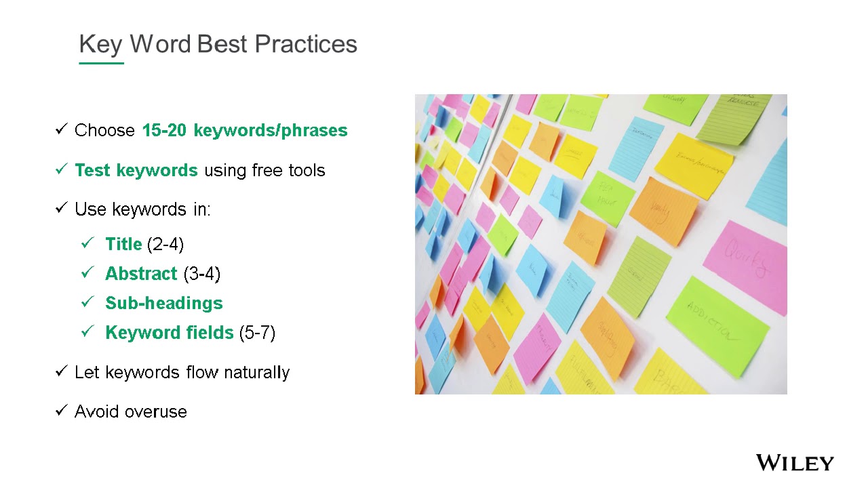Click the Let keywords flow naturally line
The height and width of the screenshot is (488, 868).
[x=182, y=372]
